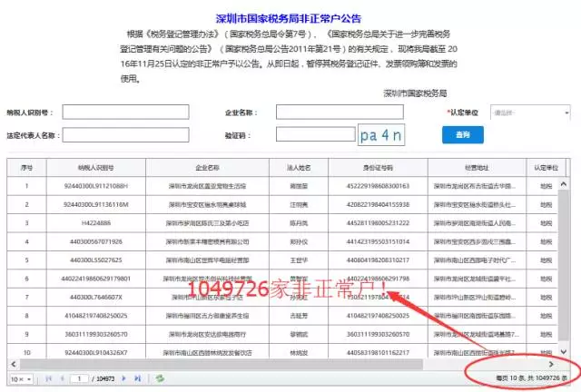
Task: Refresh the table with the green icon
Action: [x=160, y=378]
